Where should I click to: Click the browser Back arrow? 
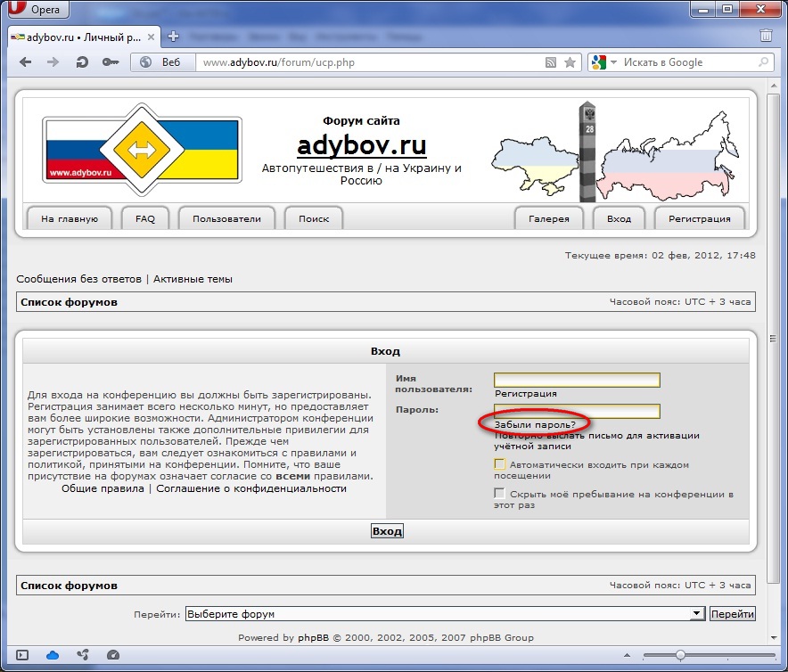click(25, 62)
